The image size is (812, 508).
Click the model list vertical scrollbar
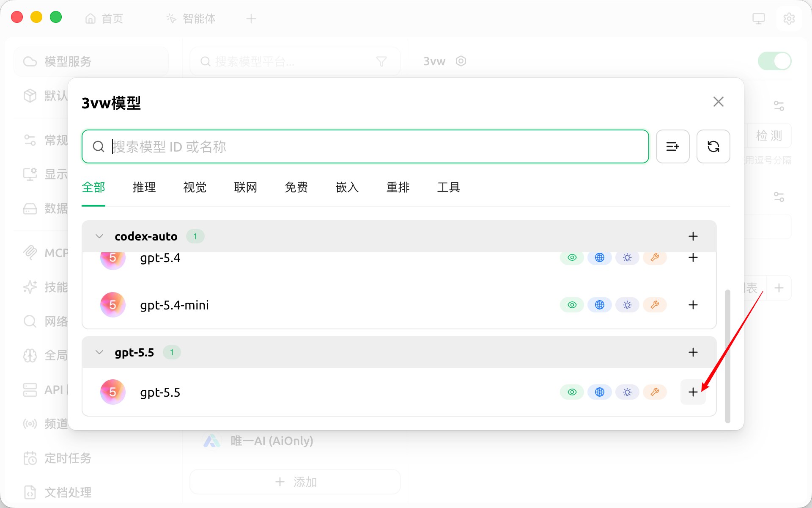pos(727,356)
